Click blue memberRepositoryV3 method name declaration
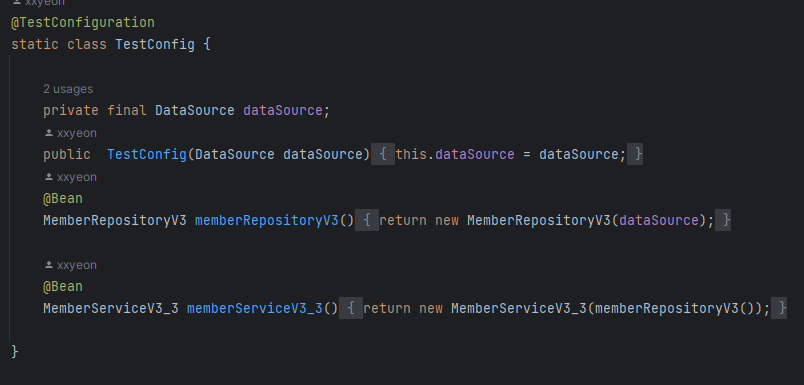The image size is (804, 385). (267, 221)
